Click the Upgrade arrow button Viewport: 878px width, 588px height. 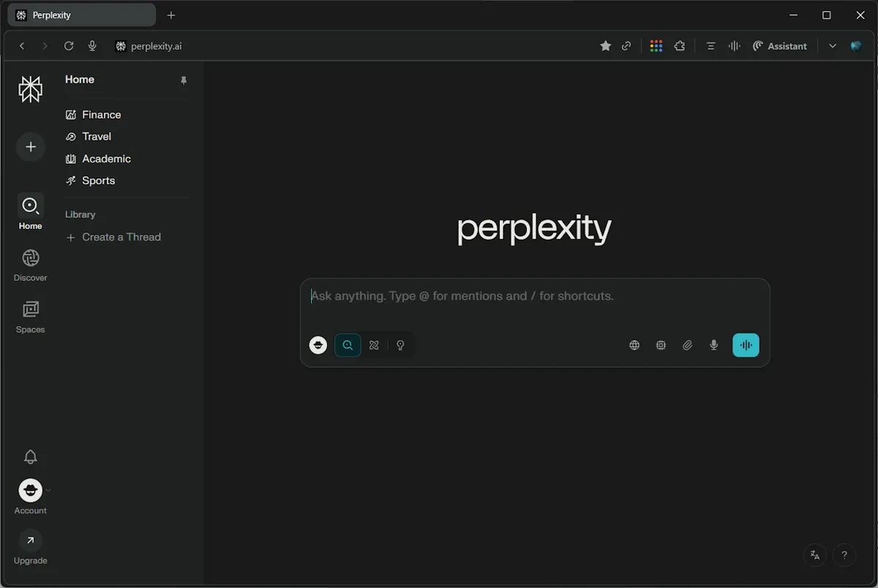[30, 540]
